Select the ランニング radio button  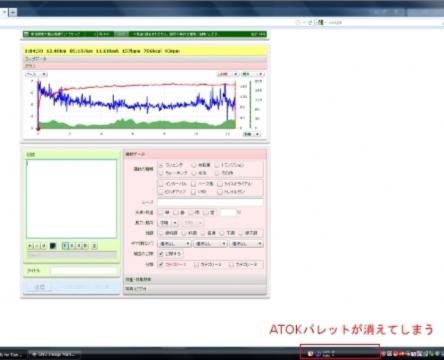[x=161, y=165]
